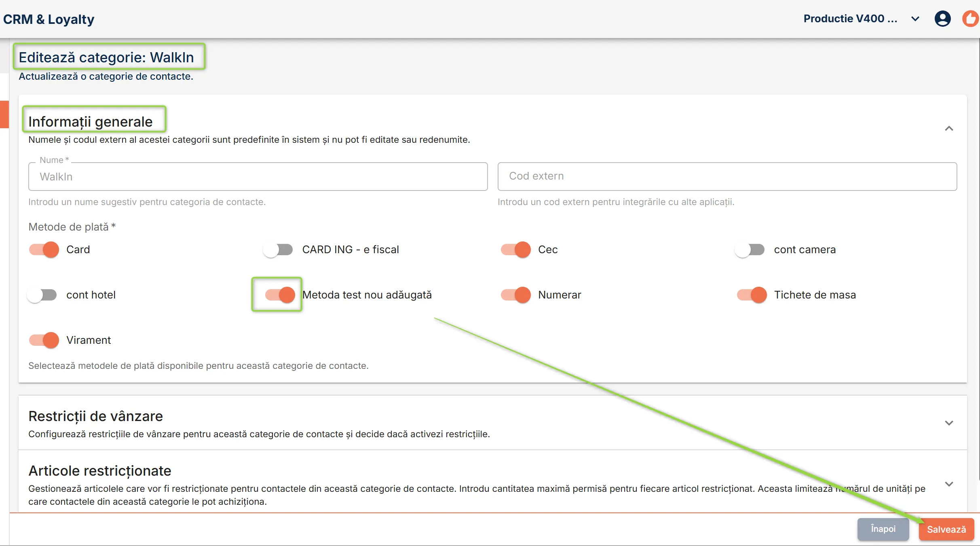Toggle Metoda test nou adăugată off
Screen dimensions: 980x546
(280, 294)
